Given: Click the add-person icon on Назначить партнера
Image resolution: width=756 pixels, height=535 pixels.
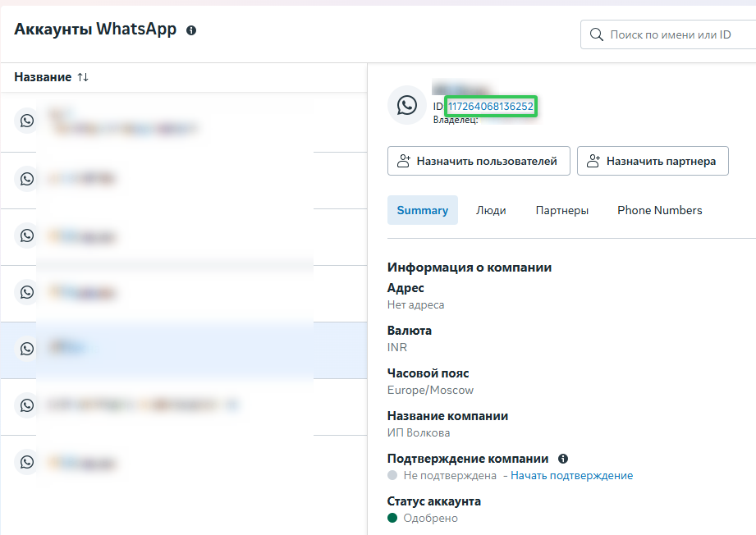Looking at the screenshot, I should pos(593,162).
